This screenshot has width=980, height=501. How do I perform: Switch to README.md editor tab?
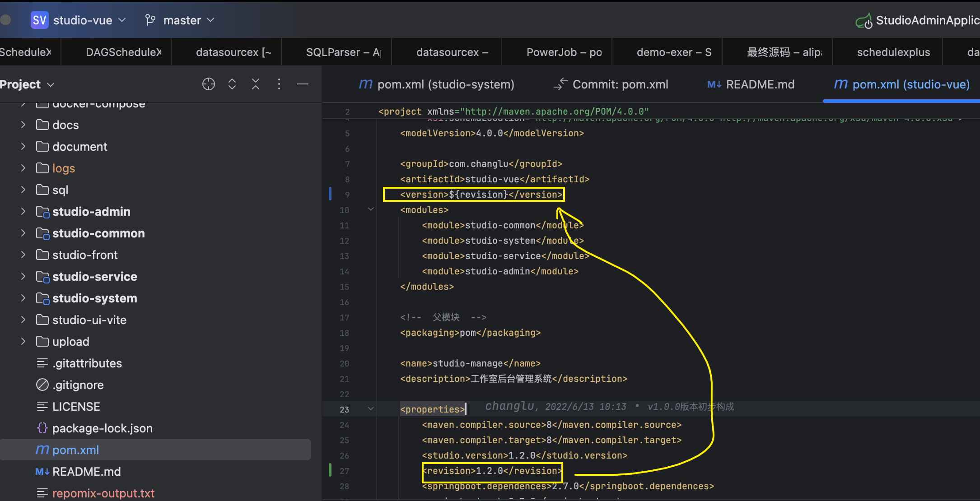point(751,84)
